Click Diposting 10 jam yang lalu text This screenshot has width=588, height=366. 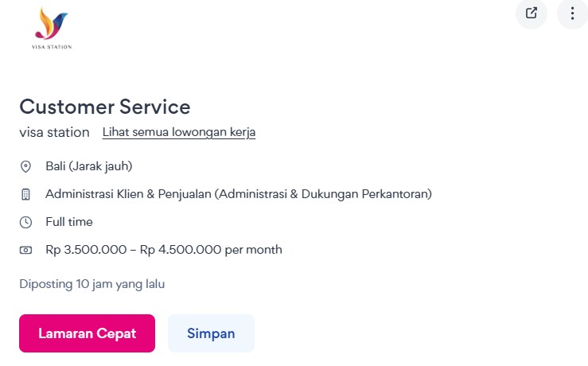tap(92, 283)
